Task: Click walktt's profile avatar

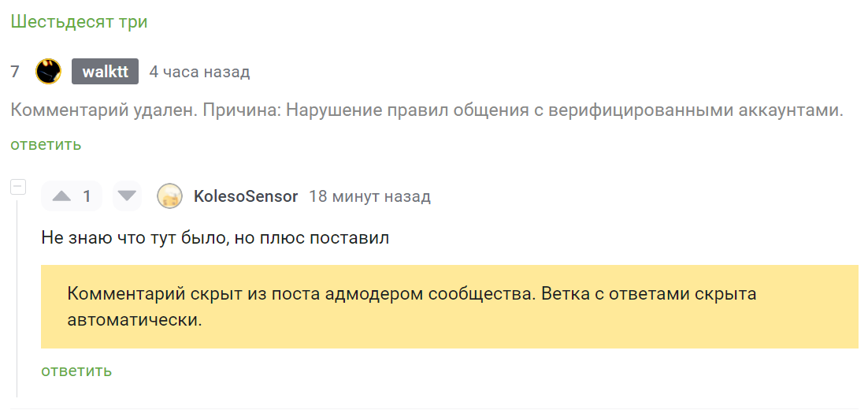Action: (x=49, y=72)
